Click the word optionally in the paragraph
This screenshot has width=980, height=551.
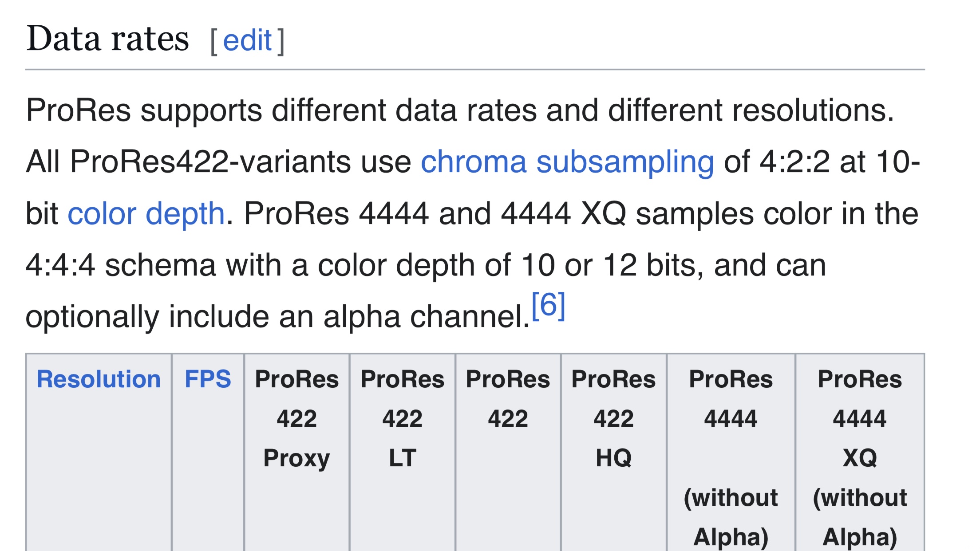(x=92, y=317)
